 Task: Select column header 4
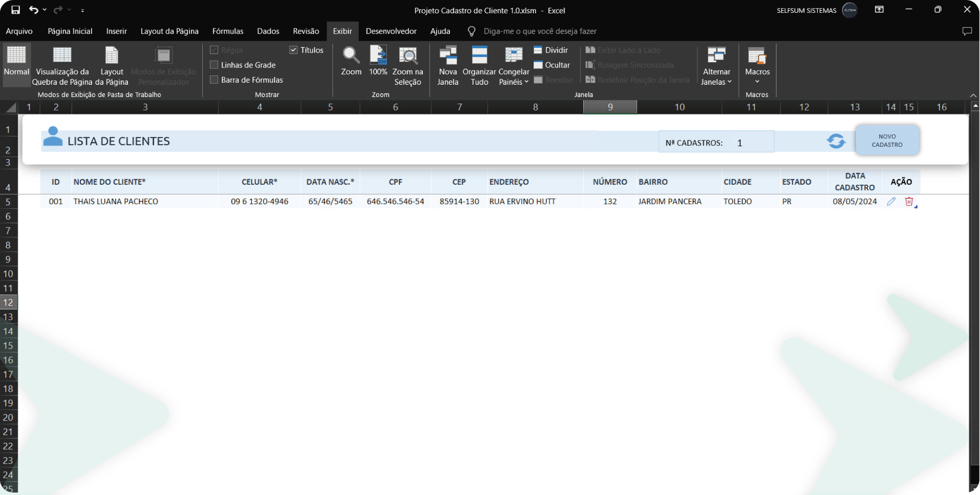[x=259, y=107]
